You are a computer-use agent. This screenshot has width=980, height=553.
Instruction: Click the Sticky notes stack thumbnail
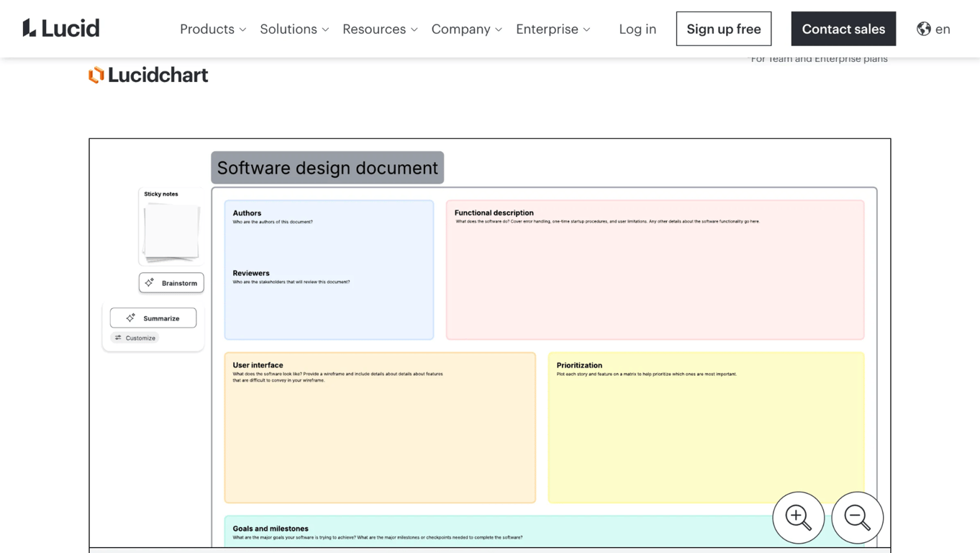point(171,232)
